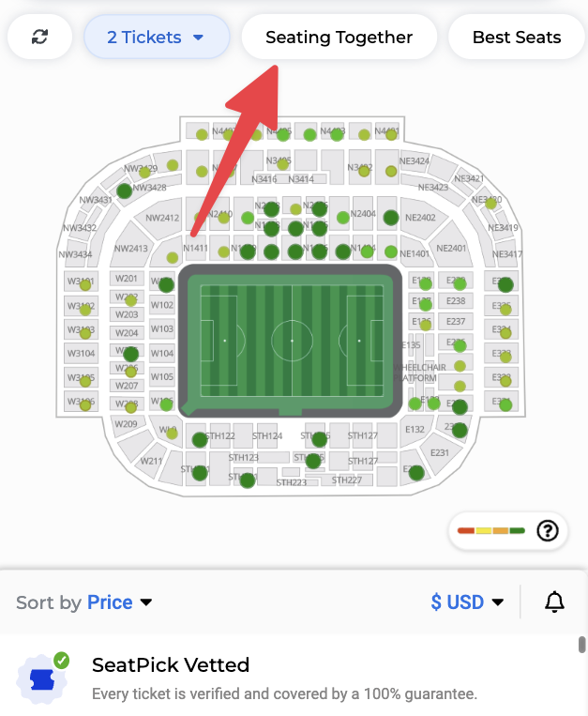Click the price color legend bar

[490, 530]
